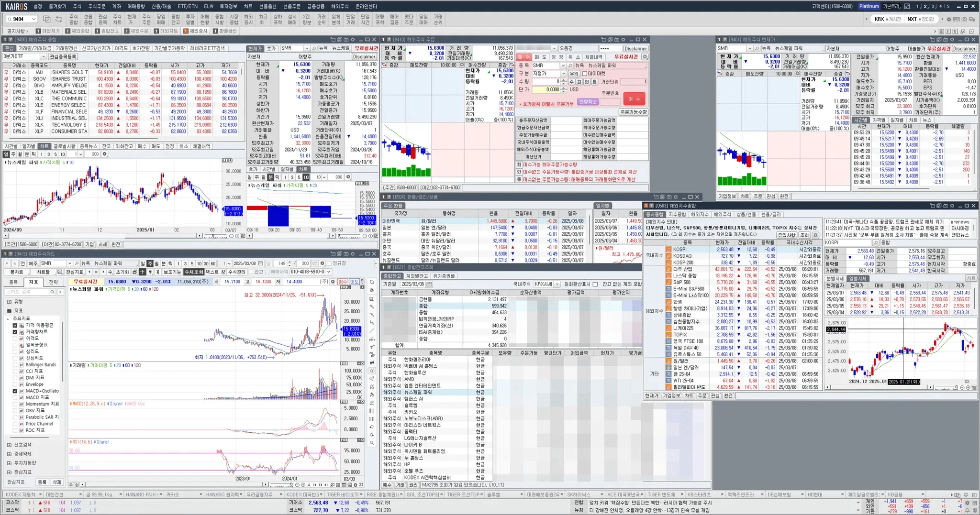Click the 주식종합 toolbar shortcut
This screenshot has height=515, width=980.
pyautogui.click(x=74, y=19)
